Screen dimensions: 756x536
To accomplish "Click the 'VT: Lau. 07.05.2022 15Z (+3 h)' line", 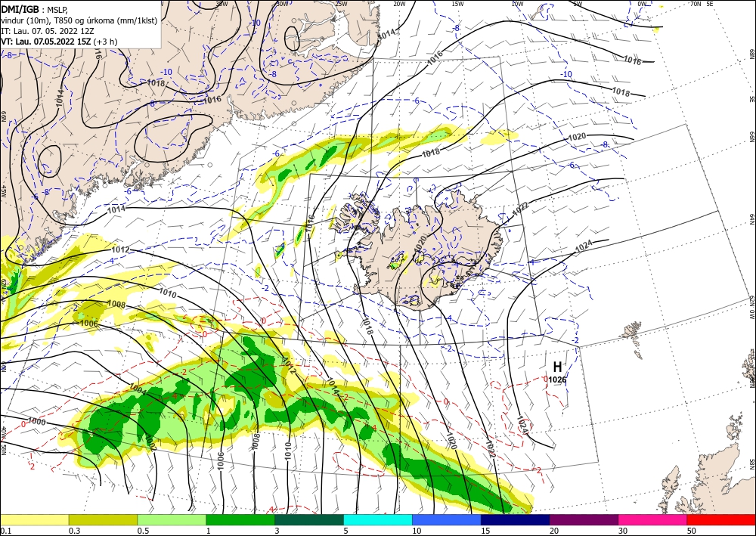I will click(59, 42).
